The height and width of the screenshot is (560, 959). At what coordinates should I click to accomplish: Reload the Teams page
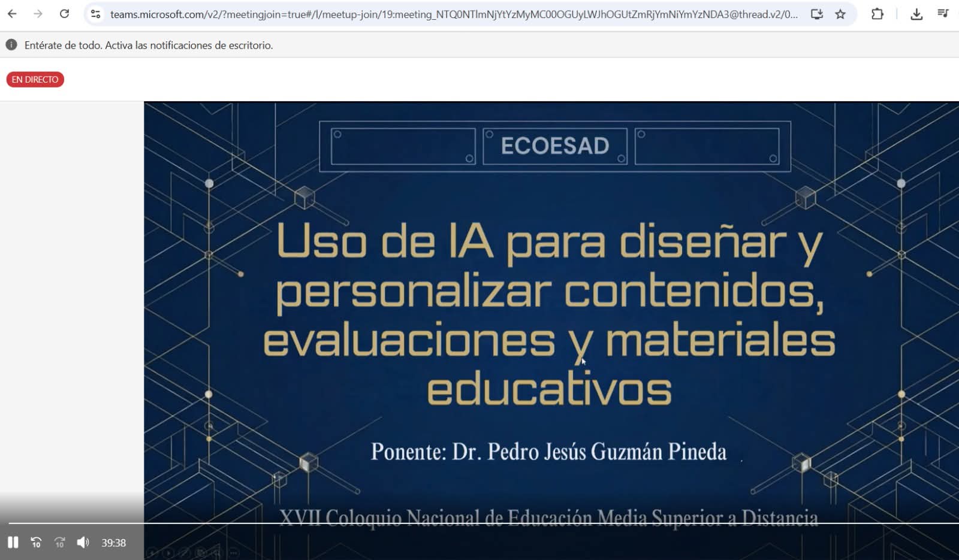[x=64, y=14]
